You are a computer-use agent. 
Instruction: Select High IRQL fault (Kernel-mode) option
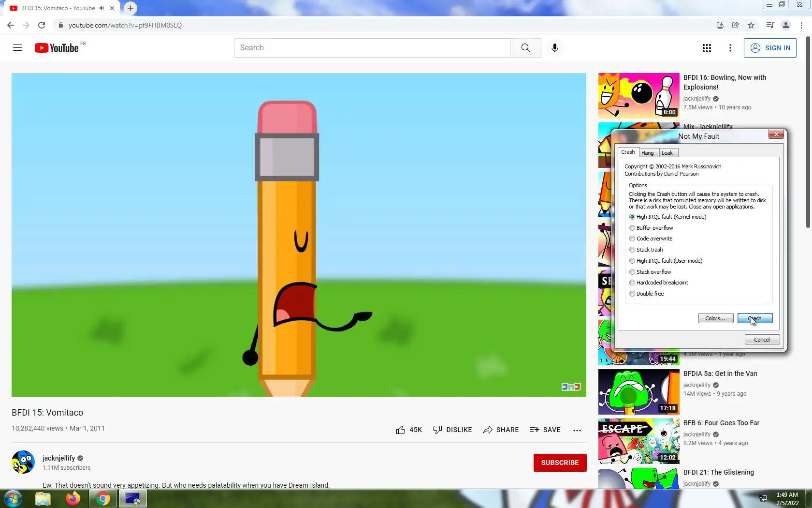667,217
